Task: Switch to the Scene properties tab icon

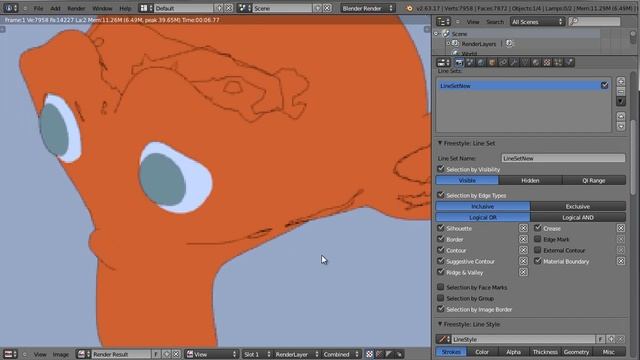Action: click(x=470, y=62)
